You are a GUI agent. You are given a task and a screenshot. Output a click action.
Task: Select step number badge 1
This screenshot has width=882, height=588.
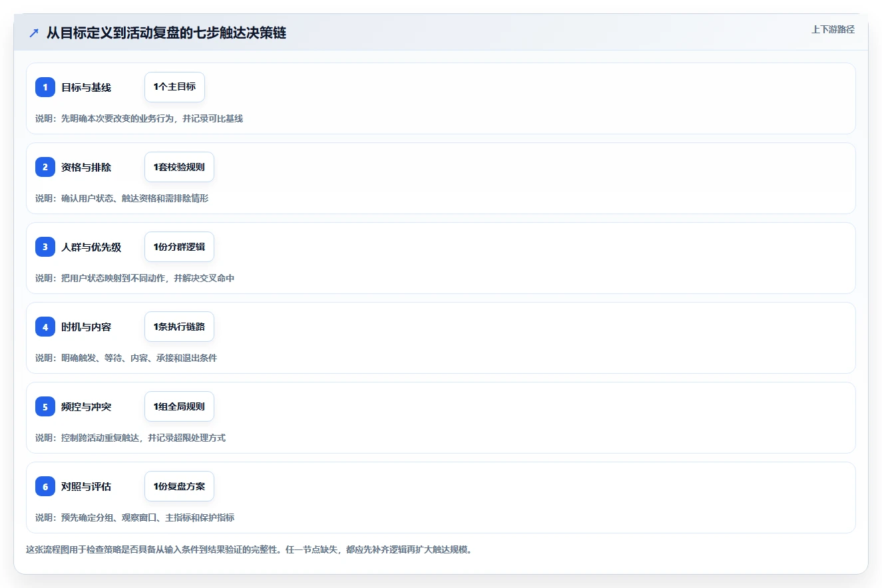coord(45,87)
